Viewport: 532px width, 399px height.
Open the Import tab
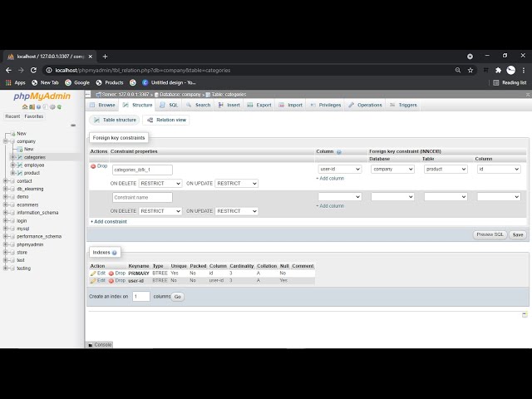tap(291, 106)
